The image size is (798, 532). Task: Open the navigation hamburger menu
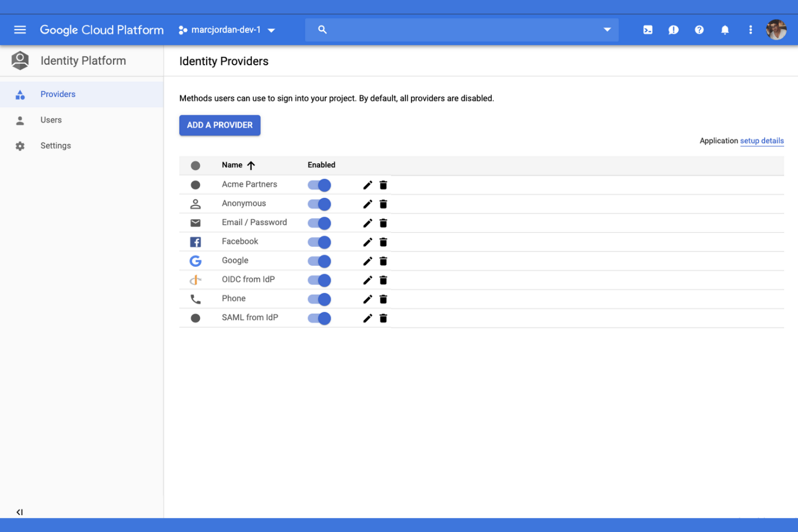pos(20,30)
